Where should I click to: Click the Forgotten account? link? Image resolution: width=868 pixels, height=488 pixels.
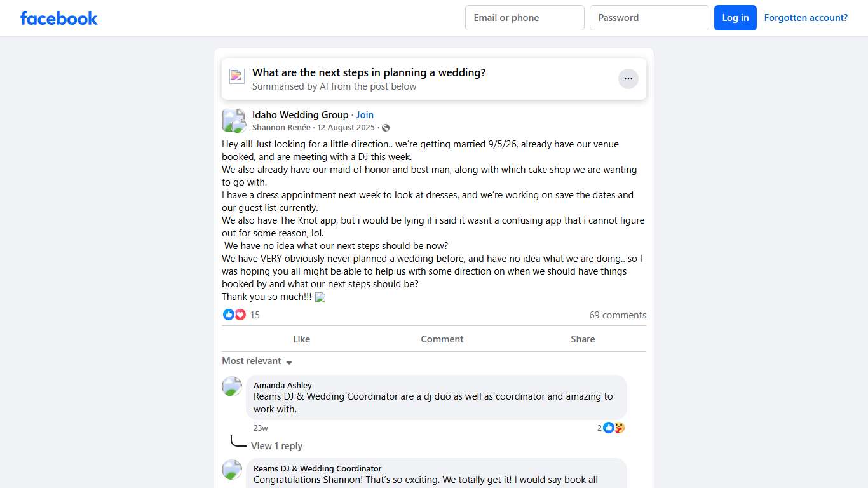click(806, 18)
